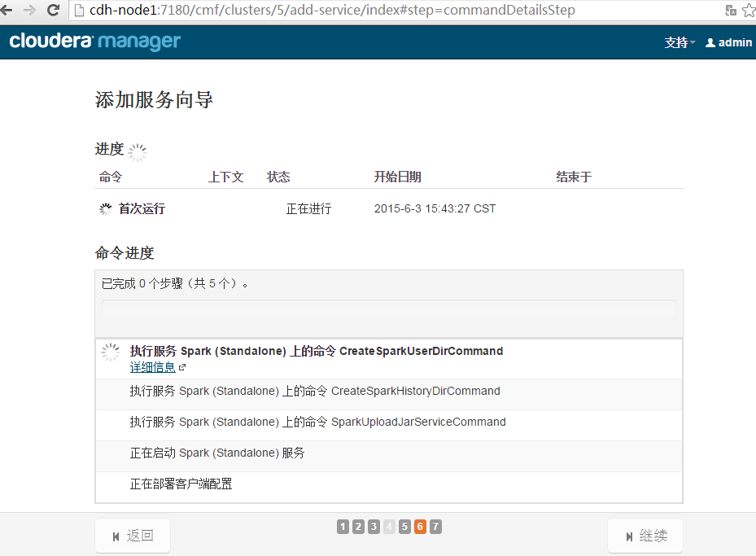Click the command progress bar
This screenshot has height=556, width=756.
[389, 308]
